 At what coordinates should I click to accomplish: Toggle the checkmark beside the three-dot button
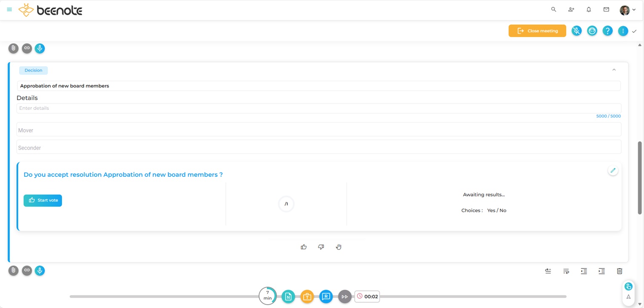[x=634, y=31]
